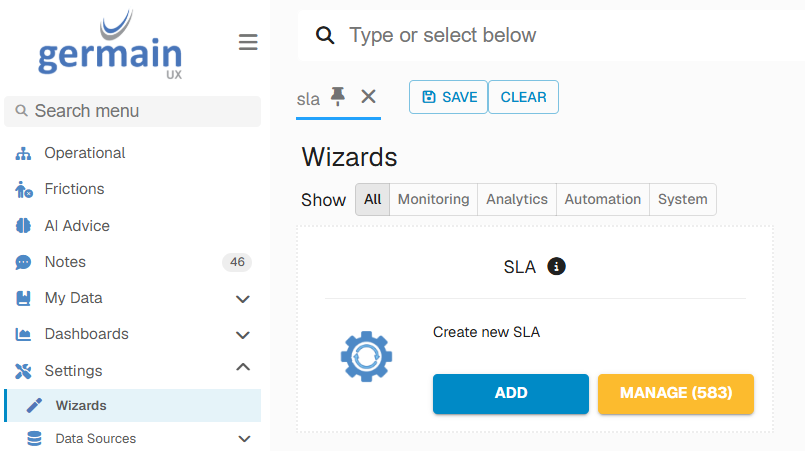Switch filter to System
Image resolution: width=805 pixels, height=451 pixels.
coord(682,199)
